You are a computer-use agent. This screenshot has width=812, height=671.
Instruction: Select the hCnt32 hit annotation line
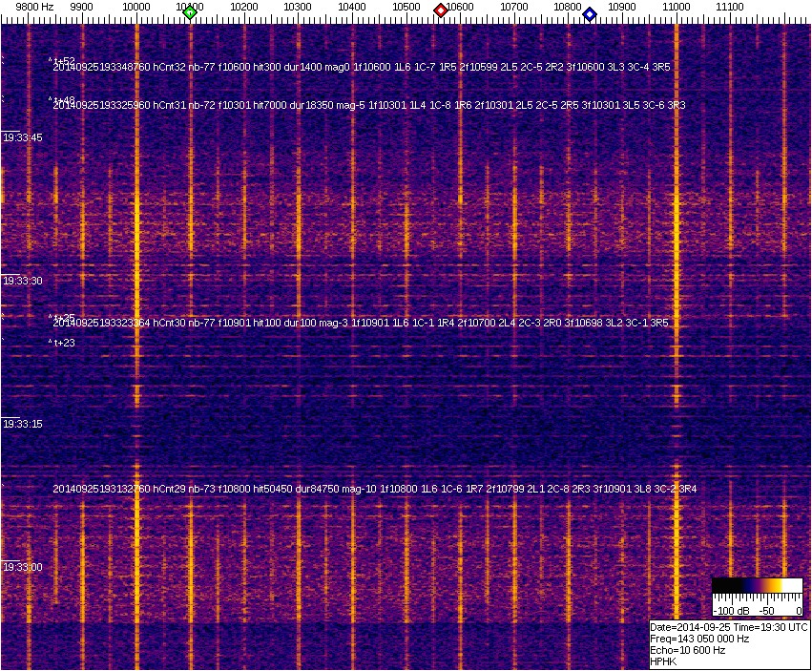click(x=361, y=67)
